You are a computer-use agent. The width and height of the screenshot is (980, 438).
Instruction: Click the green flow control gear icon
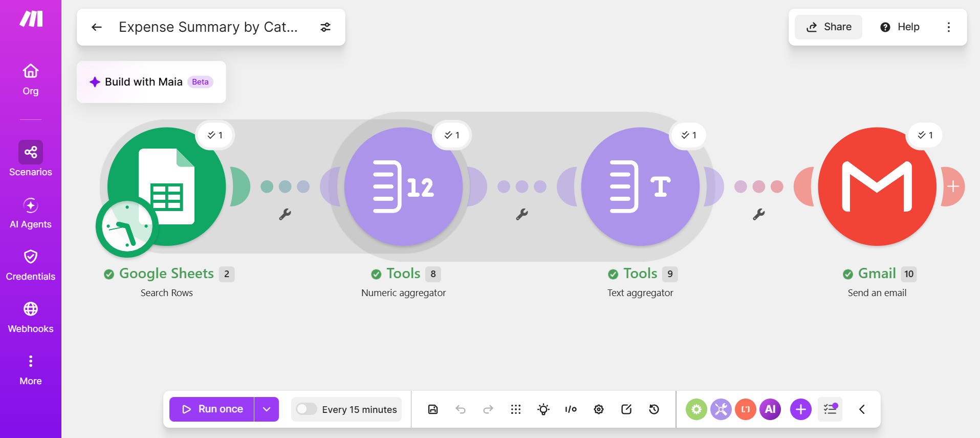coord(696,409)
